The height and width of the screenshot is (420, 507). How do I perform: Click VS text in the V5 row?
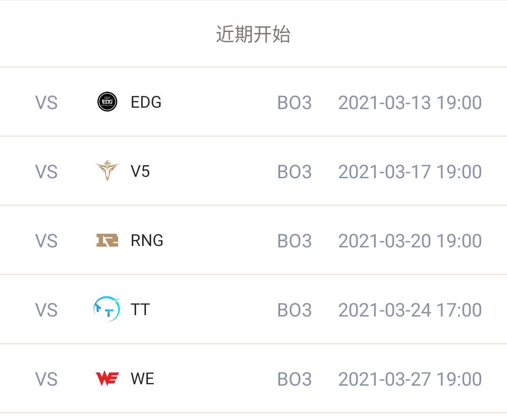[x=46, y=172]
